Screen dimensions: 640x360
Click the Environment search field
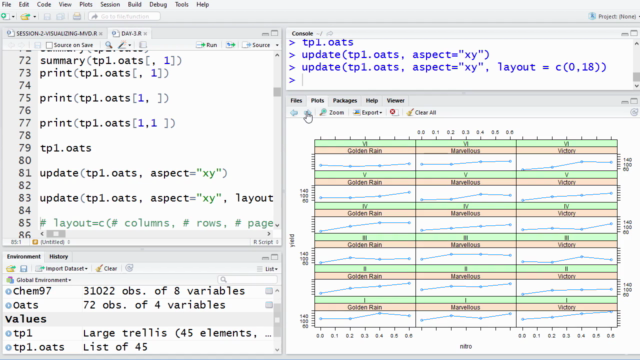pos(248,280)
